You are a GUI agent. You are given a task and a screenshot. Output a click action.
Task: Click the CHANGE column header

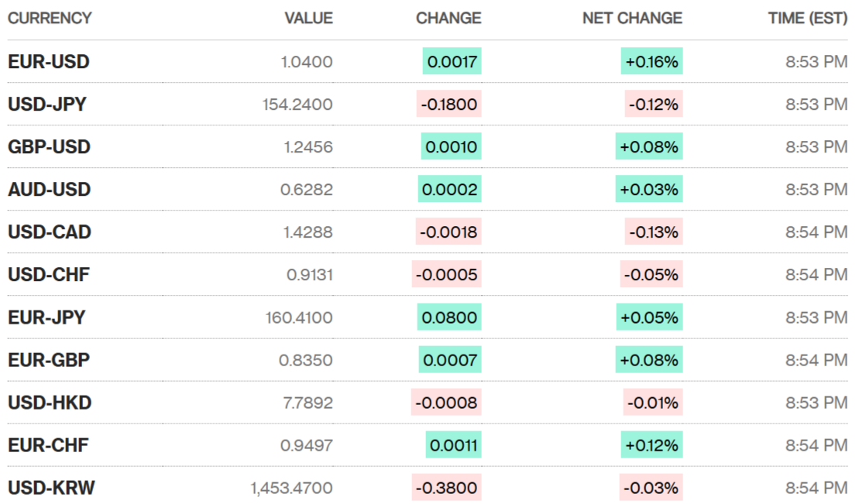[x=448, y=18]
